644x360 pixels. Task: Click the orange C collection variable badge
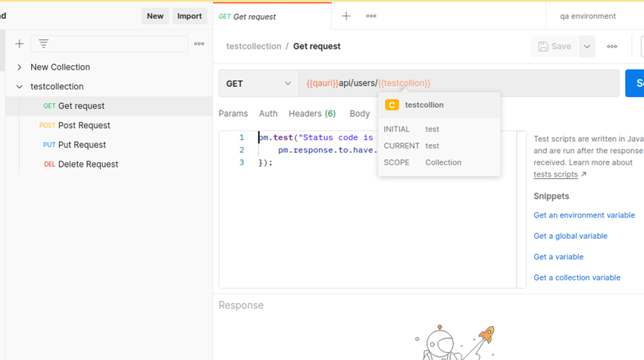point(392,105)
